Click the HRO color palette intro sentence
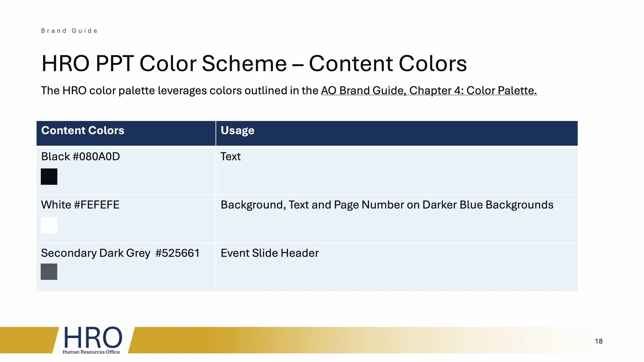Image resolution: width=644 pixels, height=362 pixels. tap(289, 90)
